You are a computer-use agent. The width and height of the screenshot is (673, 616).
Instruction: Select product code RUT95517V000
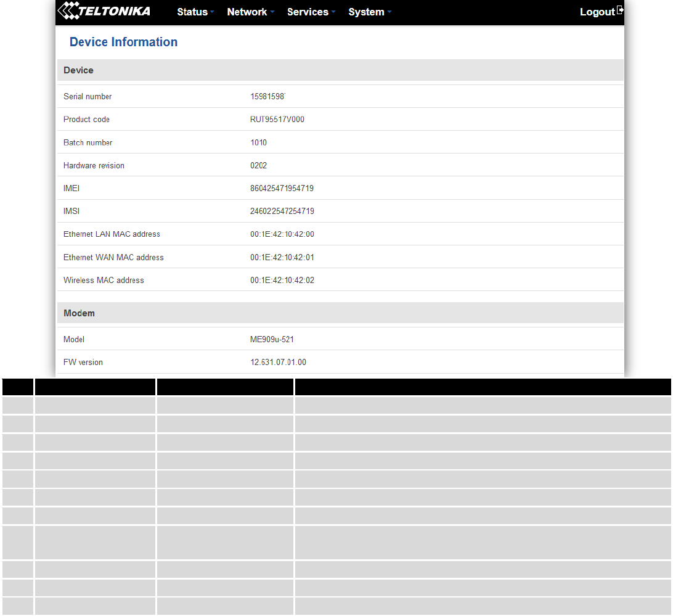coord(277,120)
